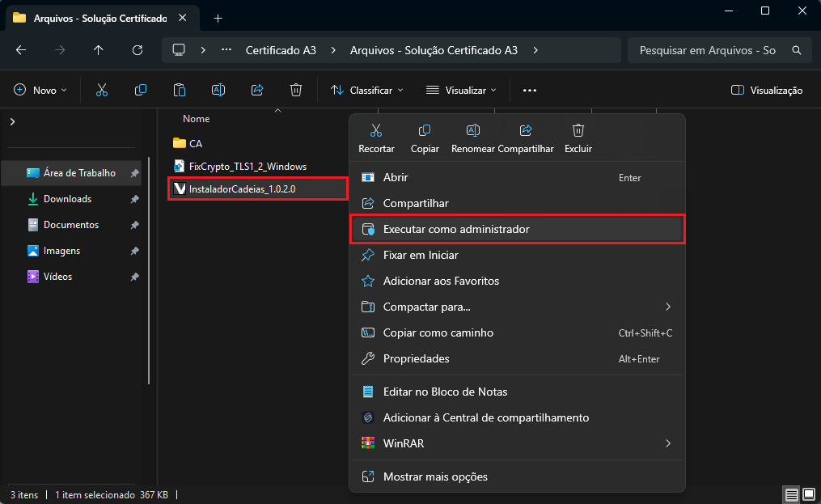Screen dimensions: 821x504
Task: Click the Renomear icon in context menu
Action: coord(474,131)
